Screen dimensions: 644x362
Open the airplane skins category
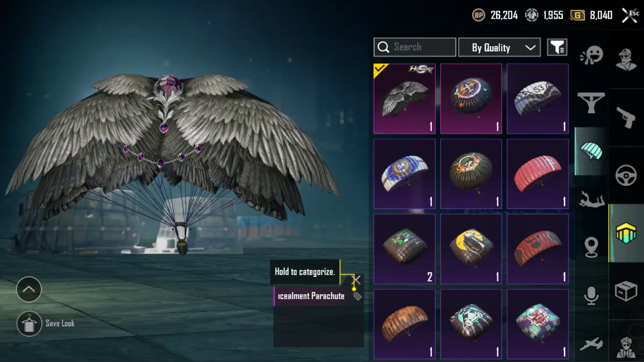(x=591, y=344)
